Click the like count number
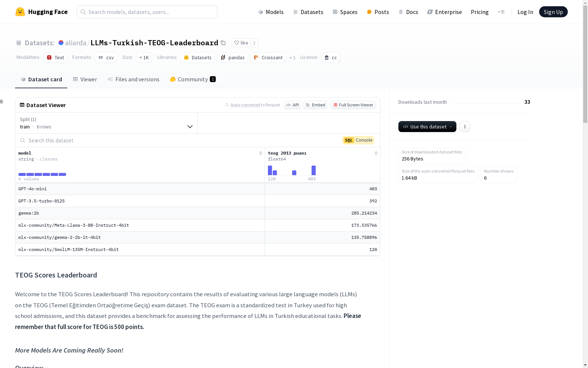The height and width of the screenshot is (368, 588). [254, 43]
